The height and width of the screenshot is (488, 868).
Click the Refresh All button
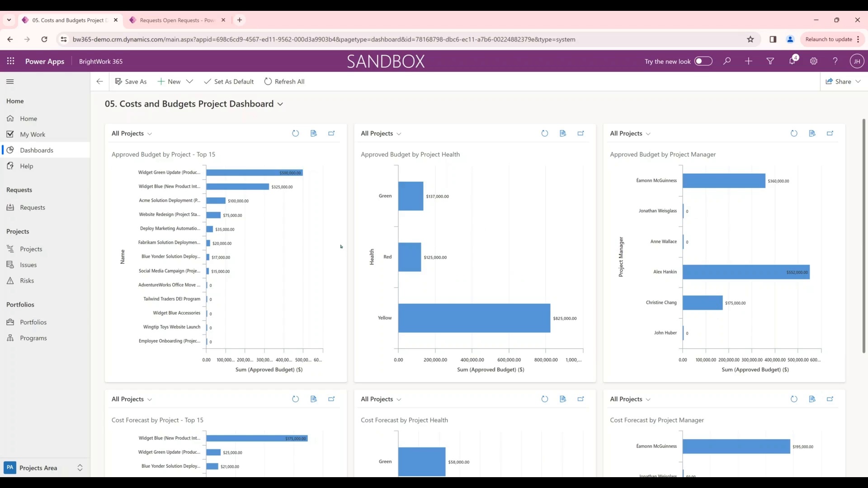pyautogui.click(x=284, y=81)
